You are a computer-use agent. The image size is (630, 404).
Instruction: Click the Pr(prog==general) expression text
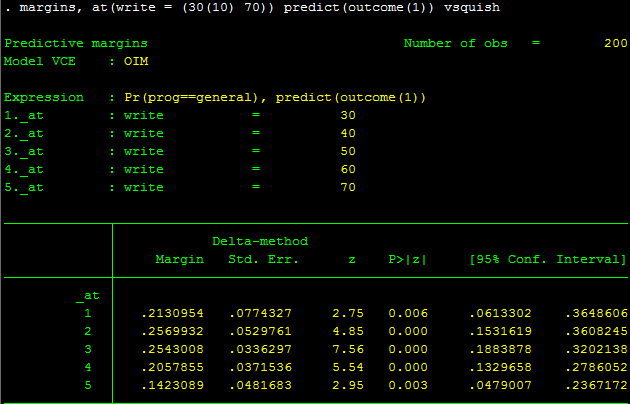(x=191, y=98)
